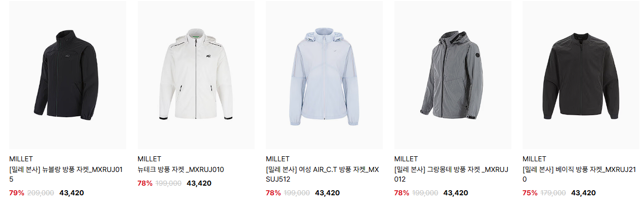The width and height of the screenshot is (644, 210).
Task: Open the white 뉴테크 jacket product image
Action: (196, 75)
